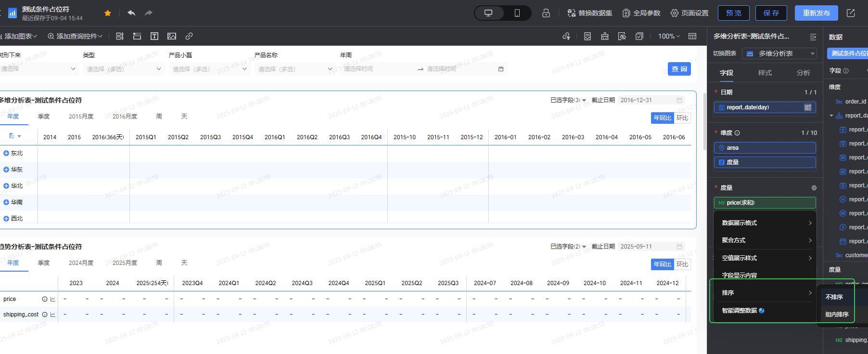Click the lock icon in the header

(x=546, y=13)
